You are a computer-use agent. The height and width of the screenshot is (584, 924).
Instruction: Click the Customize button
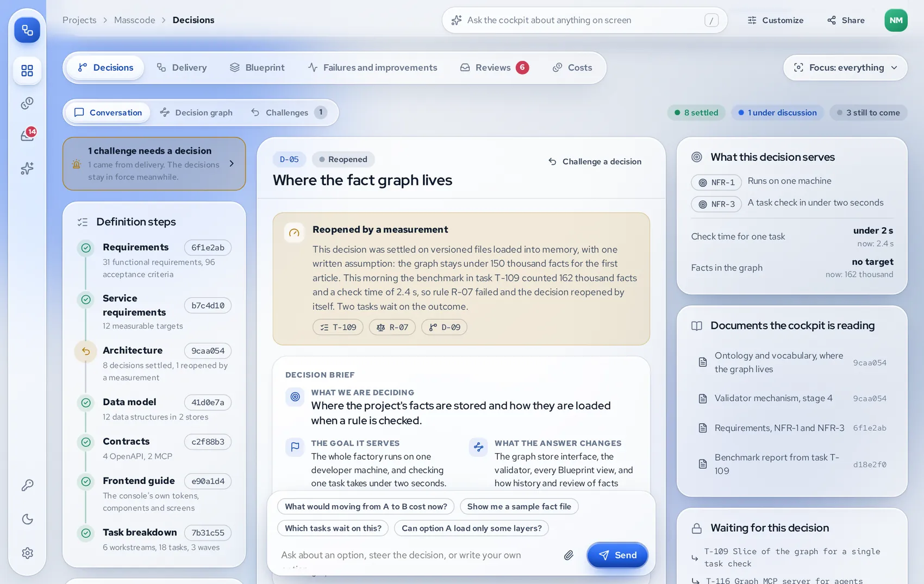click(776, 20)
